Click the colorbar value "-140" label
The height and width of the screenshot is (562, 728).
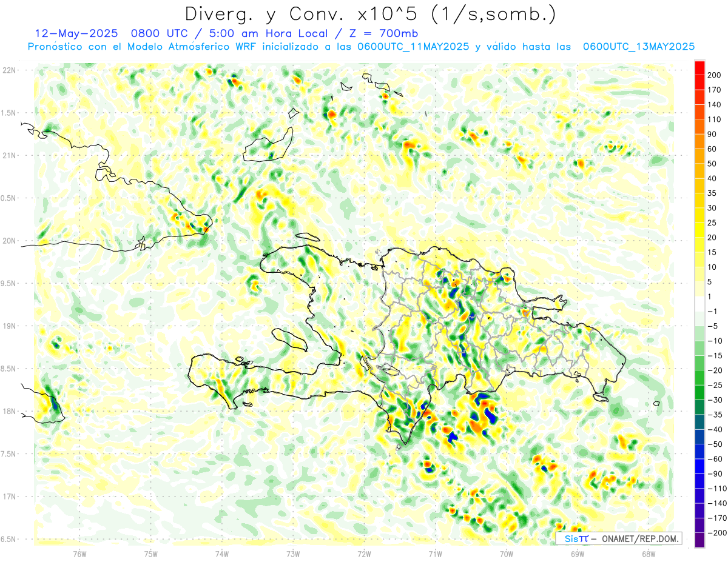716,503
